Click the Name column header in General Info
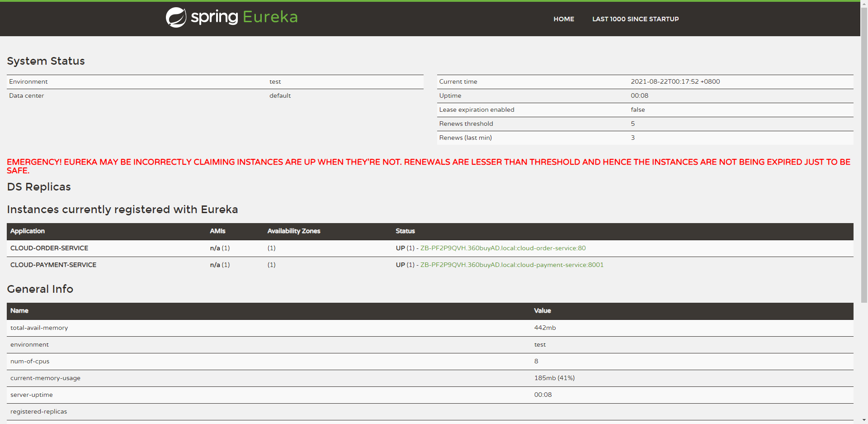868x424 pixels. pyautogui.click(x=19, y=310)
